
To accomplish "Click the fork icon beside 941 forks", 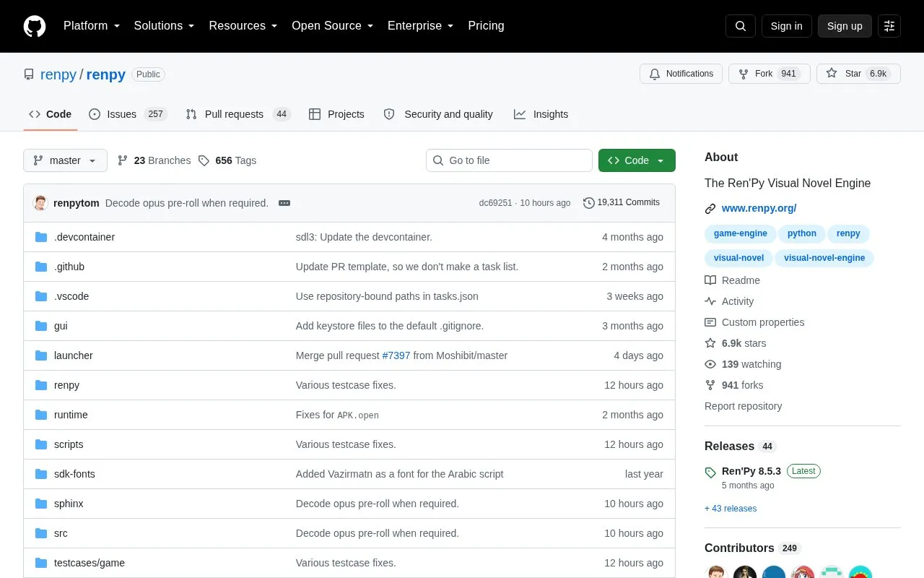I will tap(710, 385).
